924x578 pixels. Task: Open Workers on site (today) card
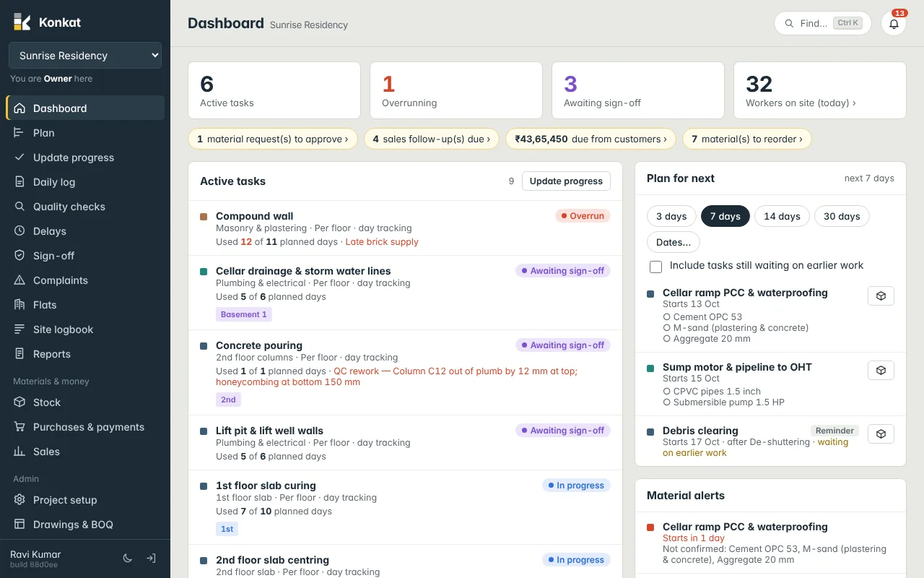820,90
